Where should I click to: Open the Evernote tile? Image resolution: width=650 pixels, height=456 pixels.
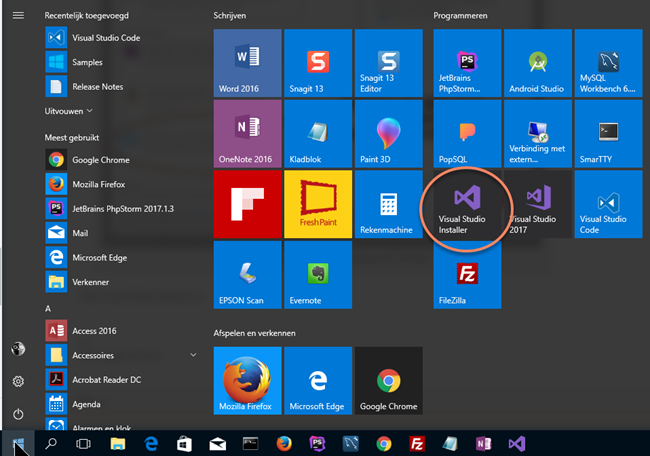click(317, 274)
